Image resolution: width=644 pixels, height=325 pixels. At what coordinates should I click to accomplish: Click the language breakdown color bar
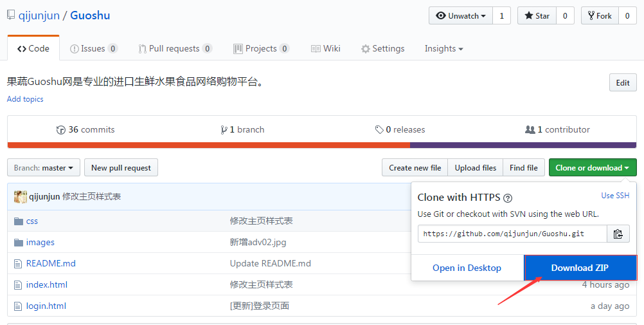(x=322, y=145)
